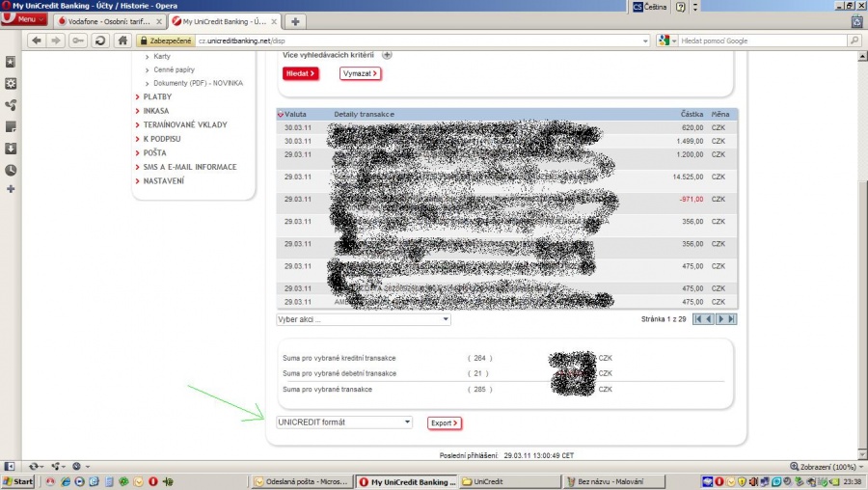Open Vyber akci dropdown

(364, 319)
